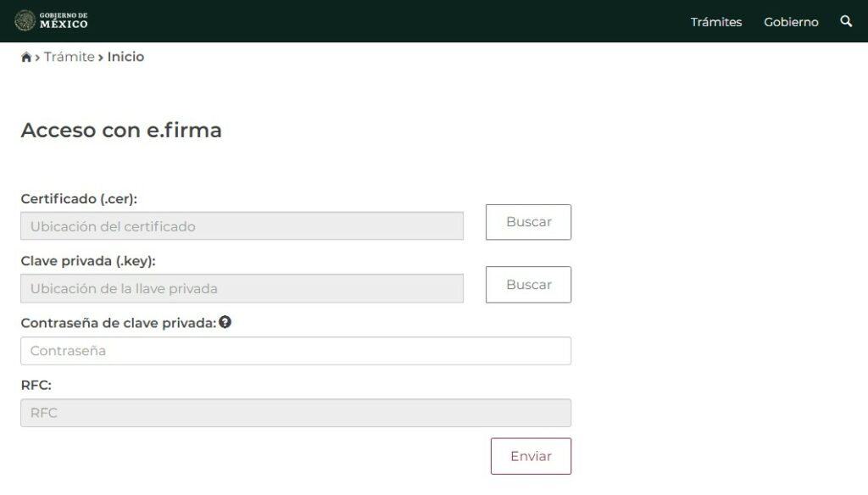Select the Inicio breadcrumb item

(x=125, y=57)
